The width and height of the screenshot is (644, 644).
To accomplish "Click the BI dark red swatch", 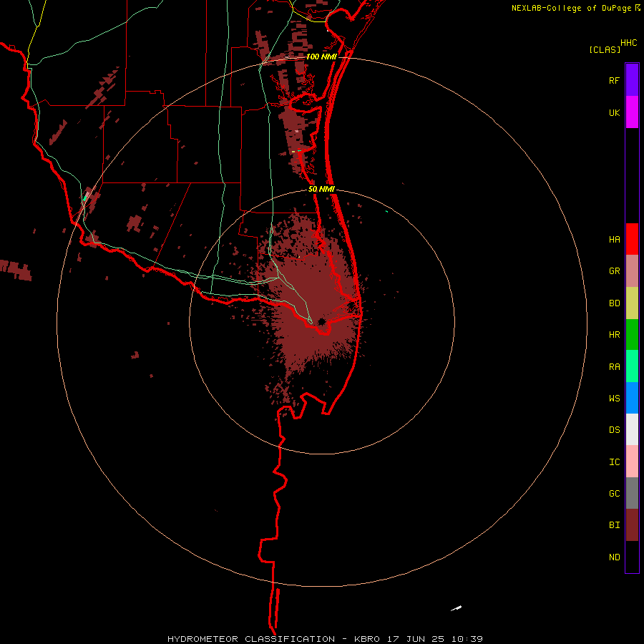I will pos(632,525).
